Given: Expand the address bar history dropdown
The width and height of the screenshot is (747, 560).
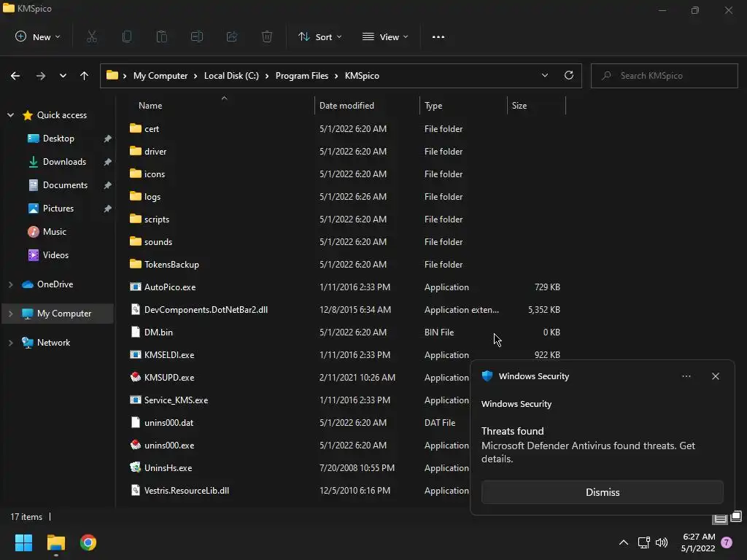Looking at the screenshot, I should point(545,75).
